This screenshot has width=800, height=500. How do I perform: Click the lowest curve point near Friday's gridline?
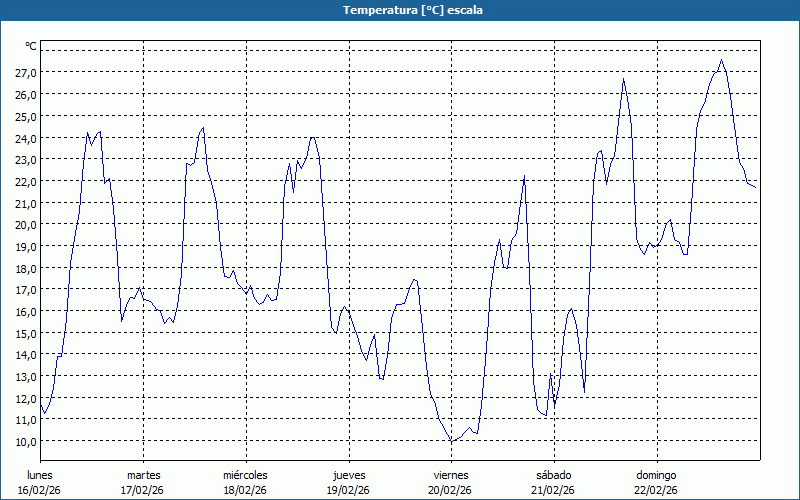451,441
